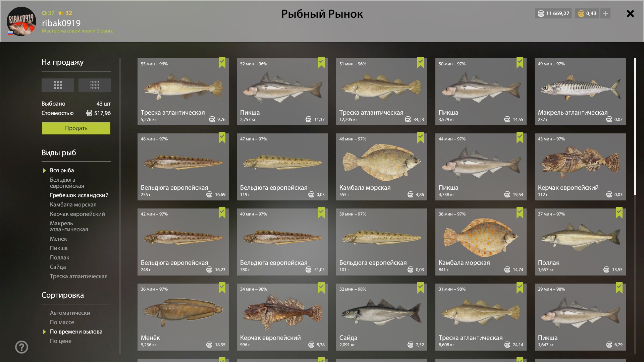Image resolution: width=644 pixels, height=362 pixels.
Task: Filter by Керчак европейский species
Action: point(77,214)
